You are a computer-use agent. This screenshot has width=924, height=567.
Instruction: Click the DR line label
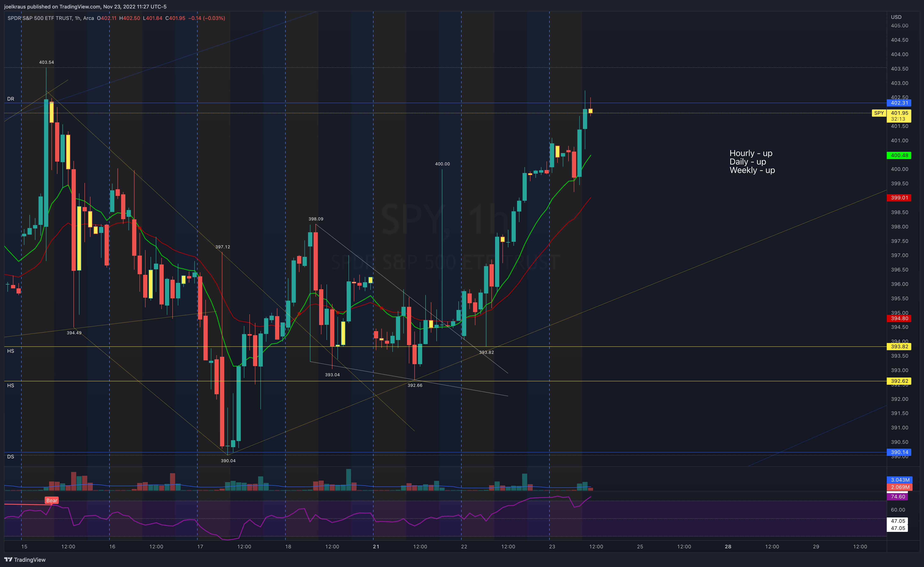click(x=11, y=99)
